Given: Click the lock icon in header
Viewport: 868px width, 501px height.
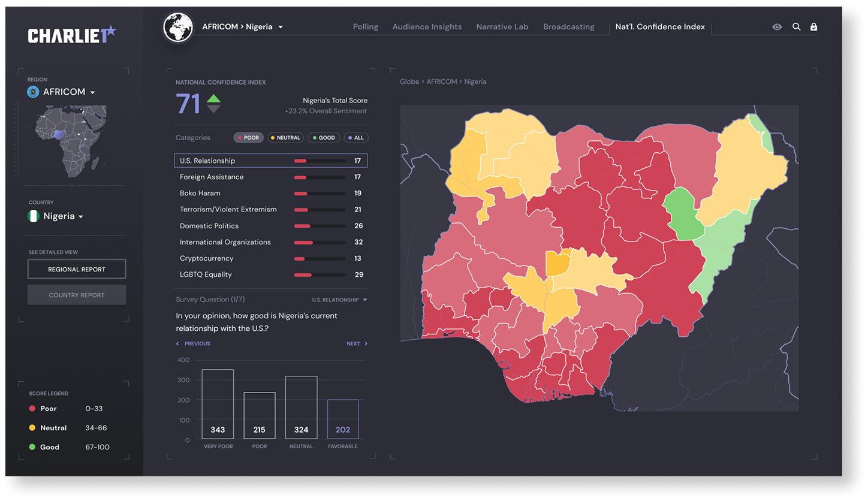Looking at the screenshot, I should point(813,27).
